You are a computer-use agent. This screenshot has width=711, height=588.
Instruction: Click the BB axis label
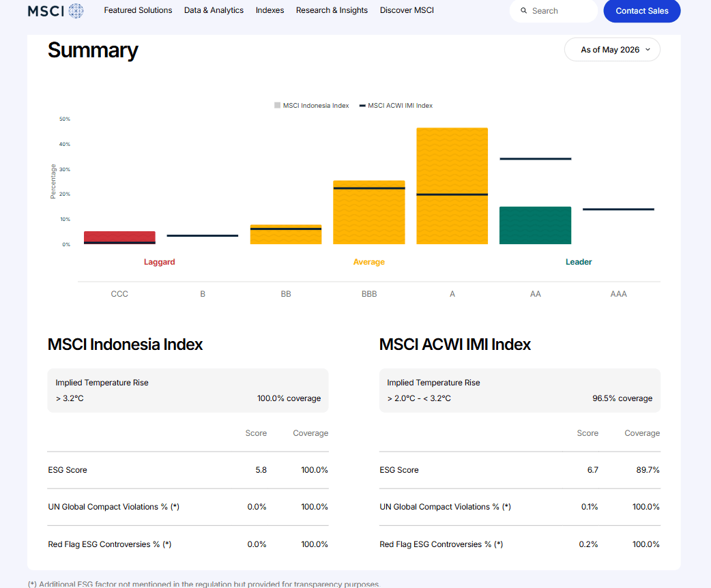pyautogui.click(x=286, y=294)
